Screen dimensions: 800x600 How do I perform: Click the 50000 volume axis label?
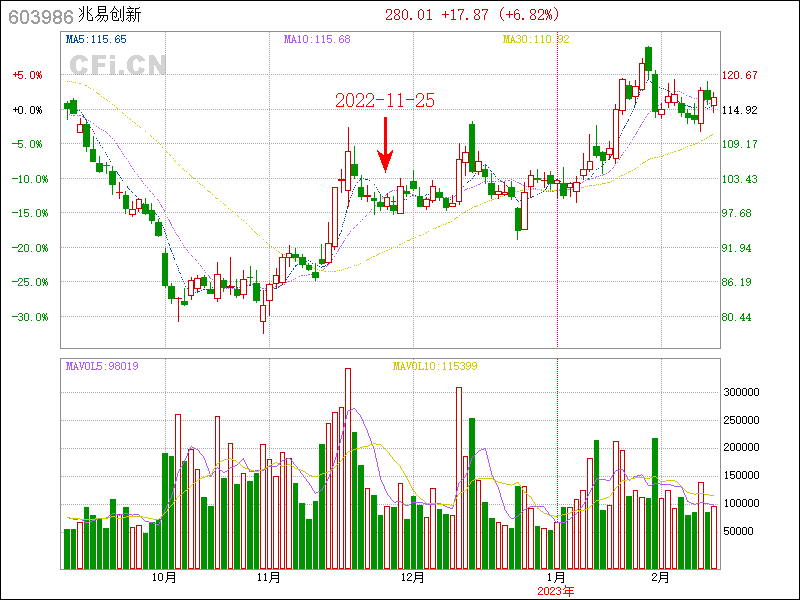[738, 532]
